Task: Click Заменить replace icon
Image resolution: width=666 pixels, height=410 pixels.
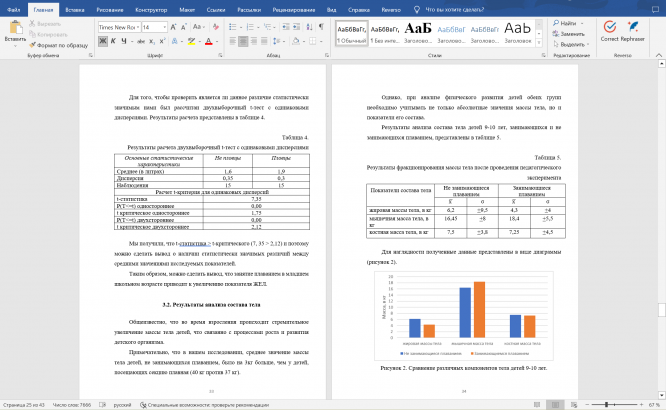Action: click(x=569, y=34)
